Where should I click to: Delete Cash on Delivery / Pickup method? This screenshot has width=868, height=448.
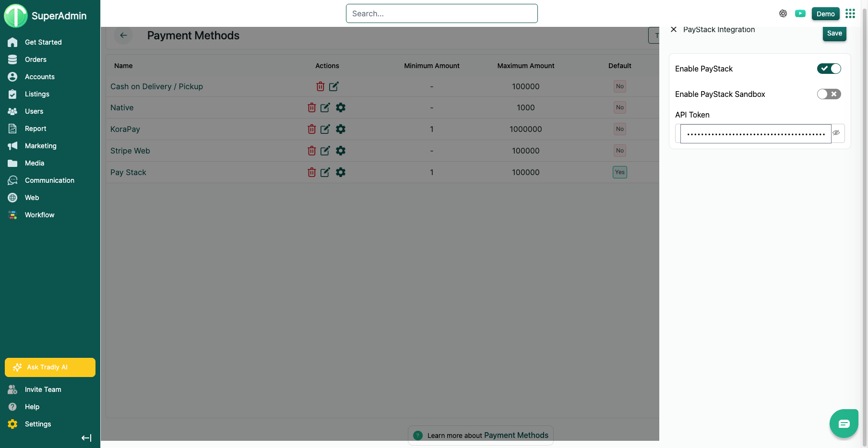(x=320, y=86)
